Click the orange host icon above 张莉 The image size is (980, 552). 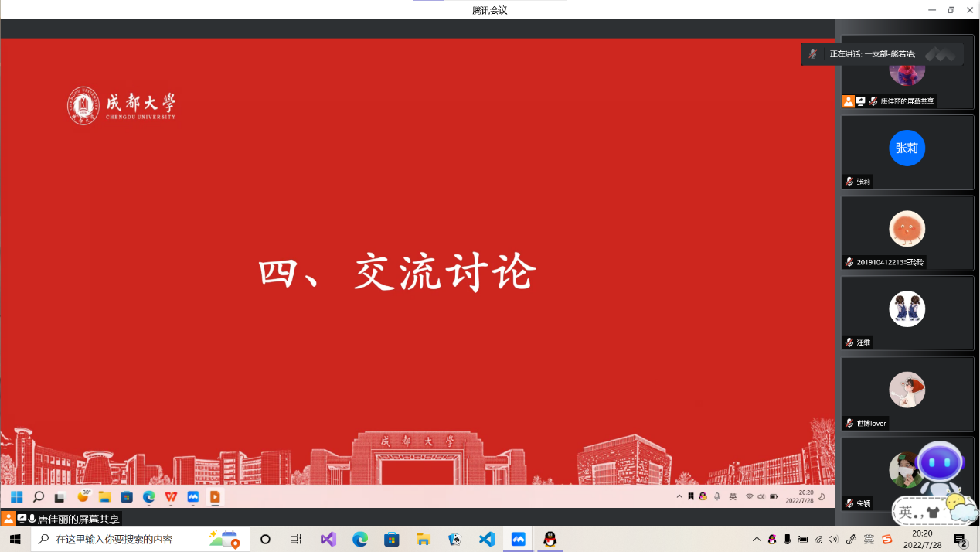click(848, 101)
